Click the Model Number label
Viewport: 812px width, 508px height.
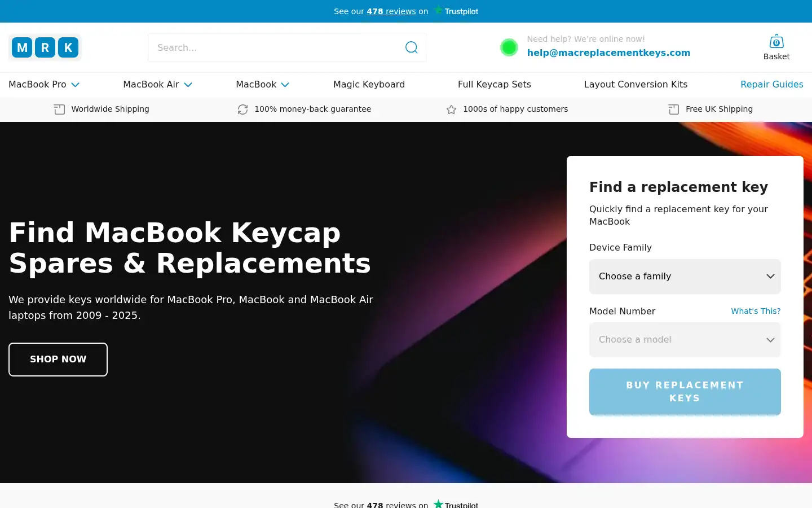pos(622,311)
